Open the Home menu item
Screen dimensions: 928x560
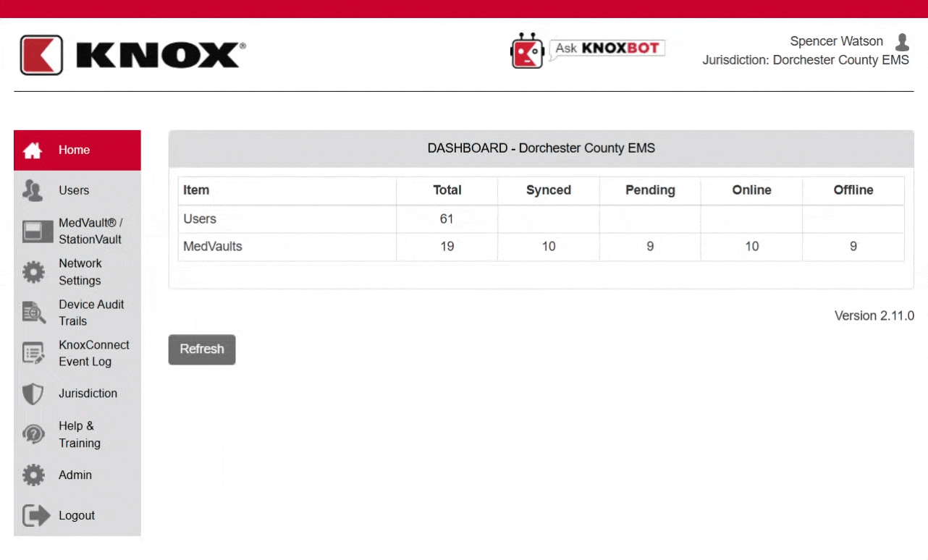pos(77,150)
